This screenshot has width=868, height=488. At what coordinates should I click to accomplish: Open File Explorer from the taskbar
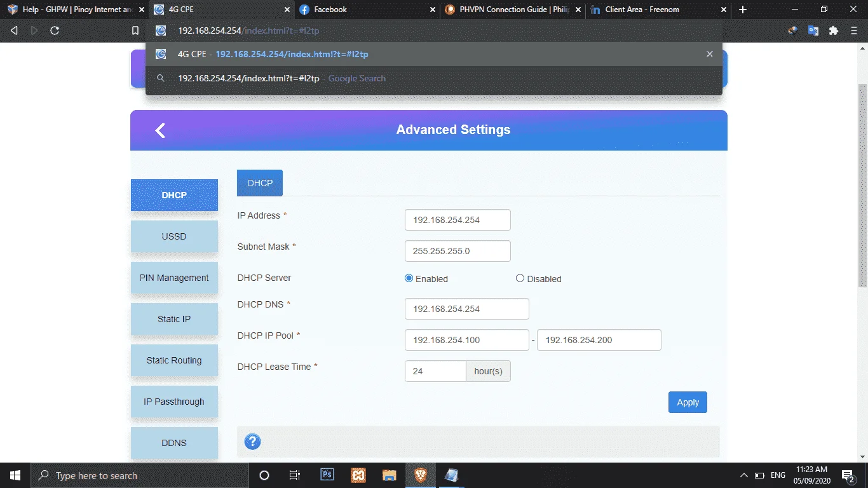point(390,475)
